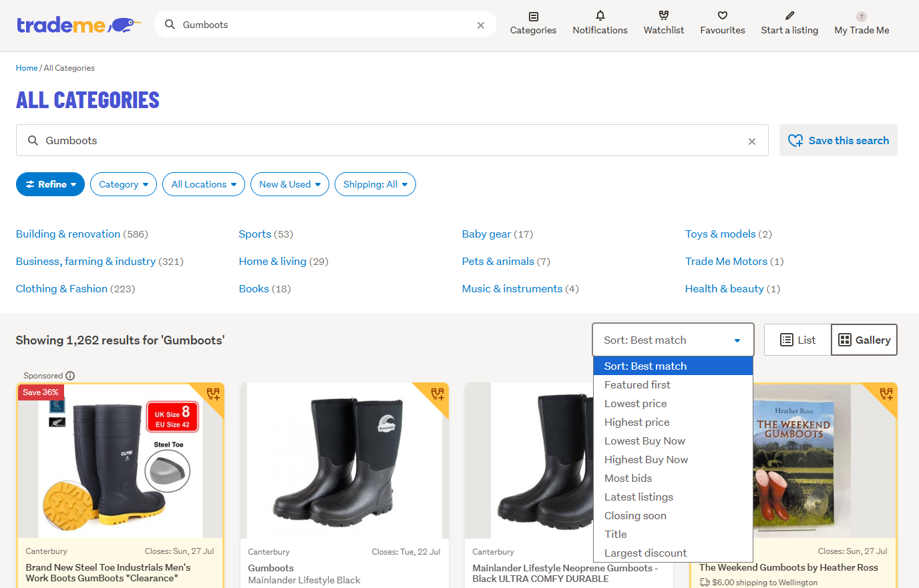Select Most bids sort option
This screenshot has width=919, height=588.
673,478
